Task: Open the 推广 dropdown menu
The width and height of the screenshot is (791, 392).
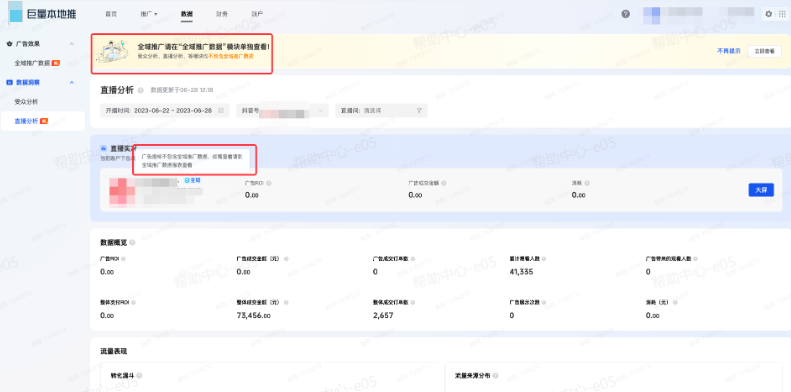Action: click(x=149, y=14)
